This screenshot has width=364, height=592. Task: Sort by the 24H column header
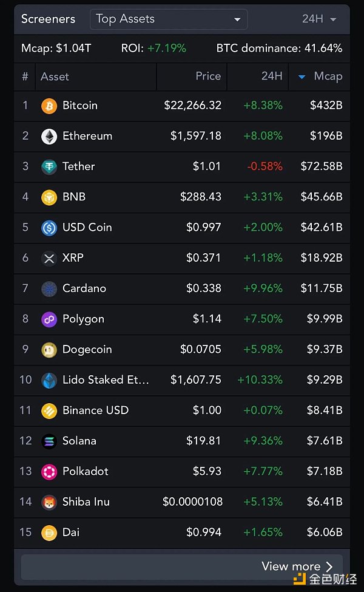click(x=271, y=77)
